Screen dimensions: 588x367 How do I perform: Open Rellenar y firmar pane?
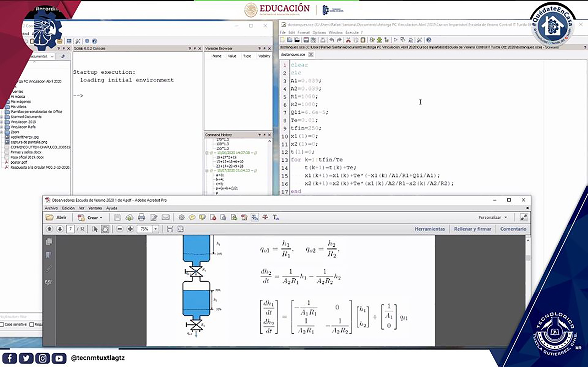[x=472, y=229]
